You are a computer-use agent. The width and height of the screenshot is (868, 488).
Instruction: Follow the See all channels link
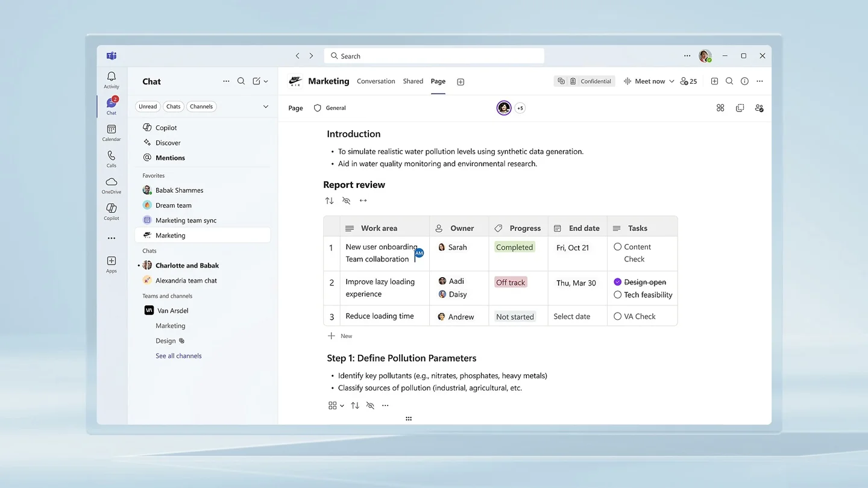pos(178,356)
